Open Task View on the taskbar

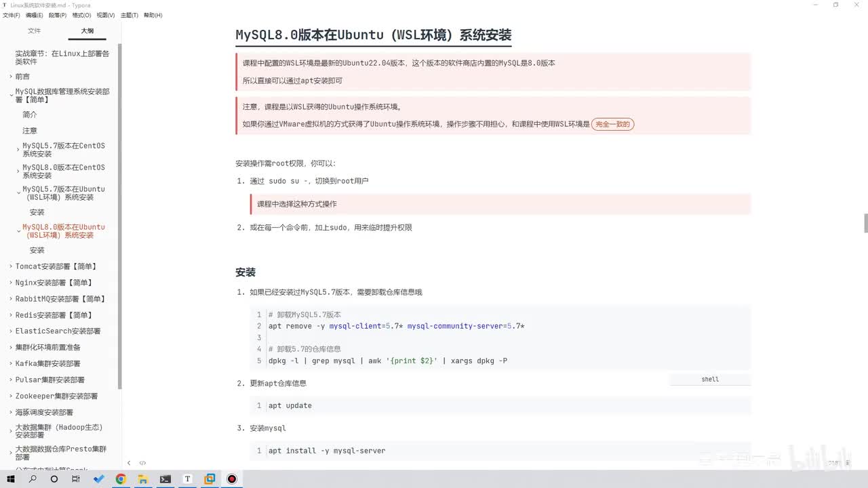[76, 479]
